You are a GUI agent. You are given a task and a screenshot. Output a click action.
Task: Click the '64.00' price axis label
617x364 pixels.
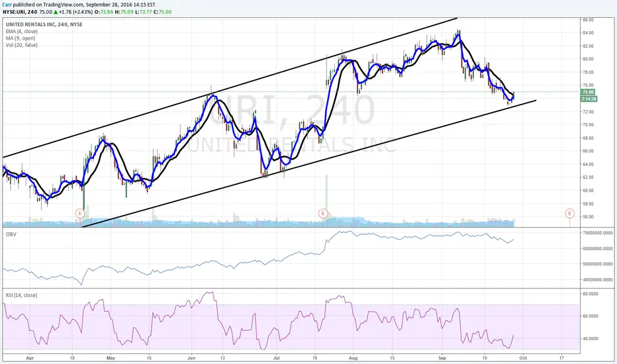(x=589, y=164)
